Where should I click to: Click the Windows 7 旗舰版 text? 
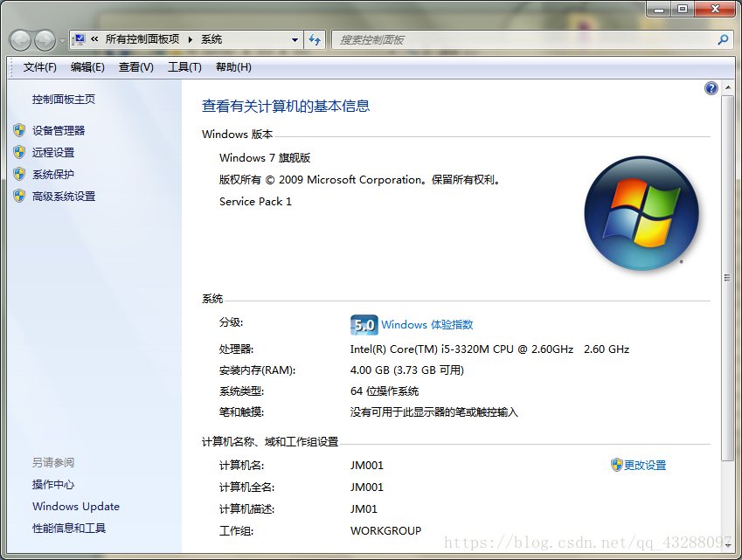tap(265, 158)
